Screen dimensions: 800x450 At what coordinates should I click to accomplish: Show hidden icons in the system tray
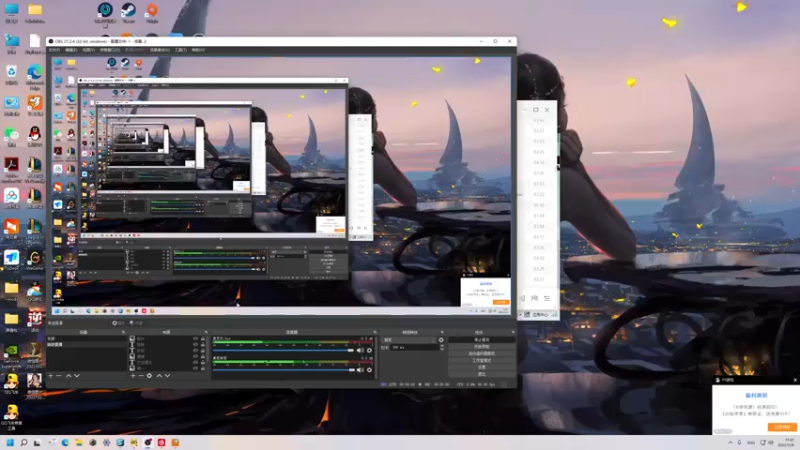click(x=730, y=442)
